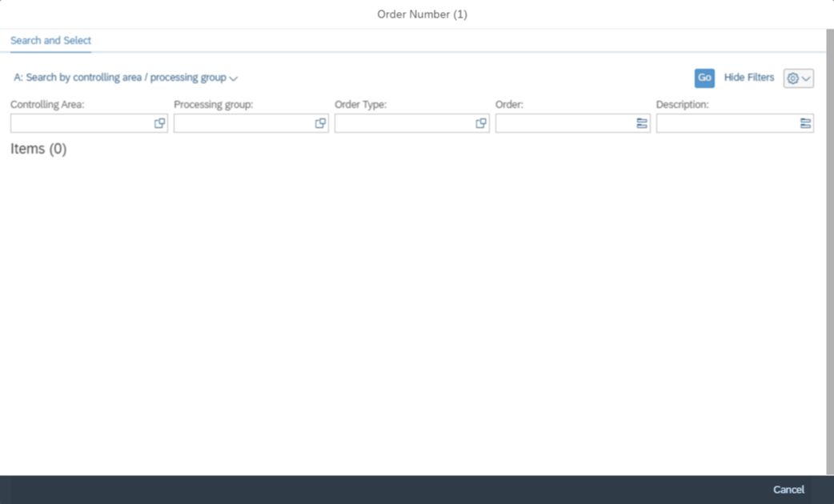The height and width of the screenshot is (504, 834).
Task: Click Hide Filters
Action: point(749,78)
